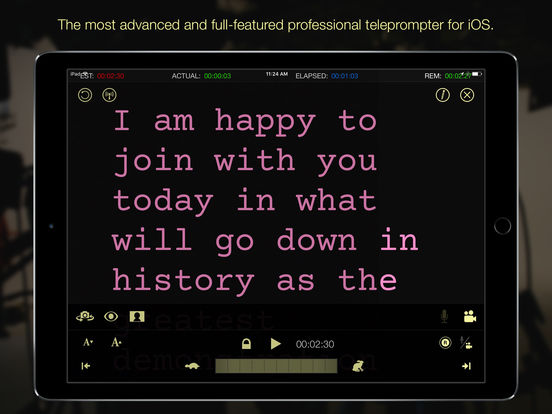The width and height of the screenshot is (552, 414).
Task: Tap the REM remaining time readout
Action: click(x=458, y=76)
